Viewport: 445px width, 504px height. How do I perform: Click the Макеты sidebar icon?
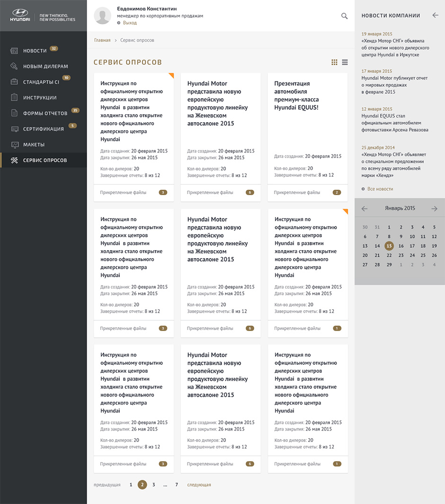point(15,144)
